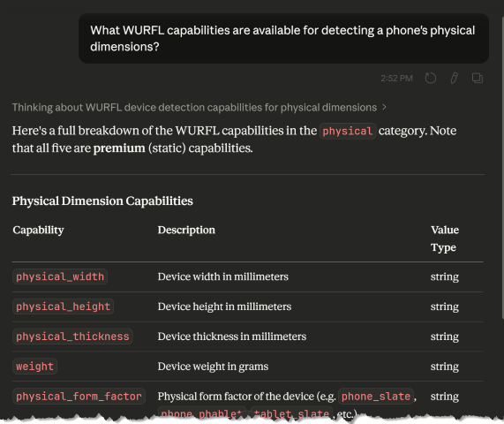
Task: Click the 'Description' column header
Action: 186,230
